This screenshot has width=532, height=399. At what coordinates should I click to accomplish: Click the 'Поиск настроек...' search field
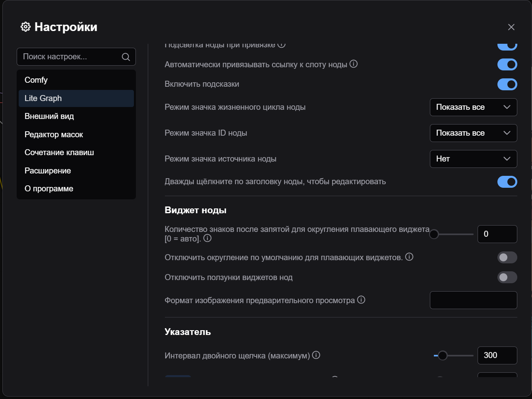point(70,57)
